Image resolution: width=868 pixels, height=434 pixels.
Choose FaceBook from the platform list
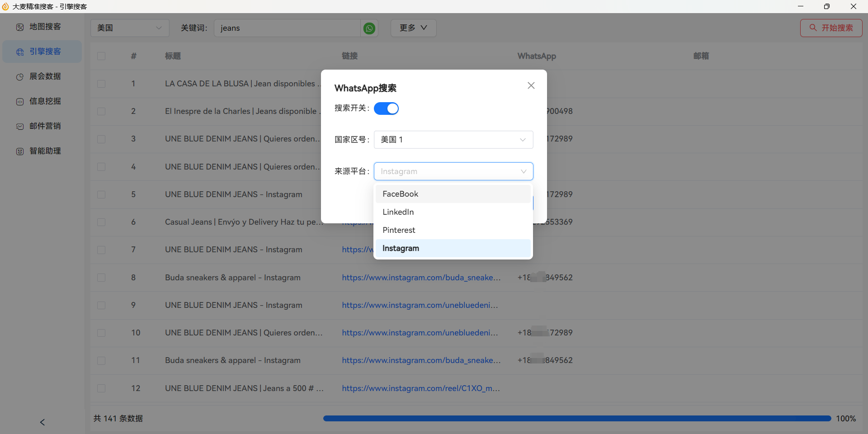453,194
